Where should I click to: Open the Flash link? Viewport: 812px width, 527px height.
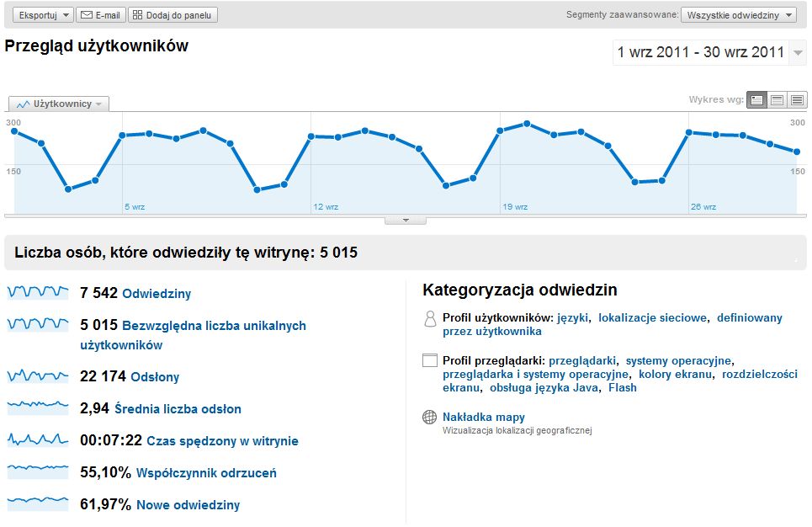pos(623,388)
